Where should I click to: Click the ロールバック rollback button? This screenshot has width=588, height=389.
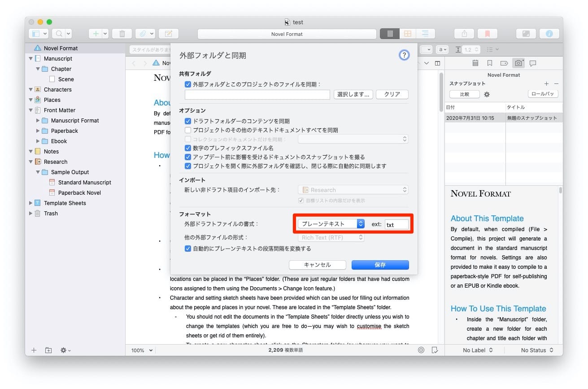[x=543, y=94]
